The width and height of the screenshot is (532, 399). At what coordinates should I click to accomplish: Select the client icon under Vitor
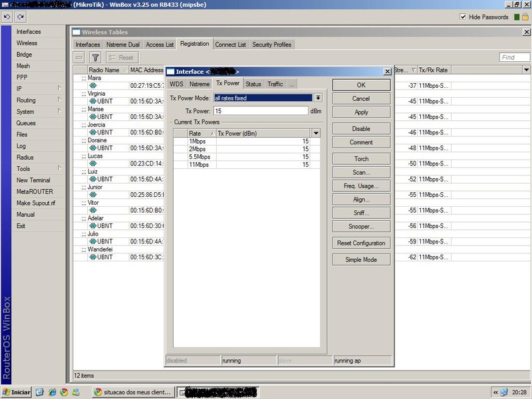click(92, 210)
